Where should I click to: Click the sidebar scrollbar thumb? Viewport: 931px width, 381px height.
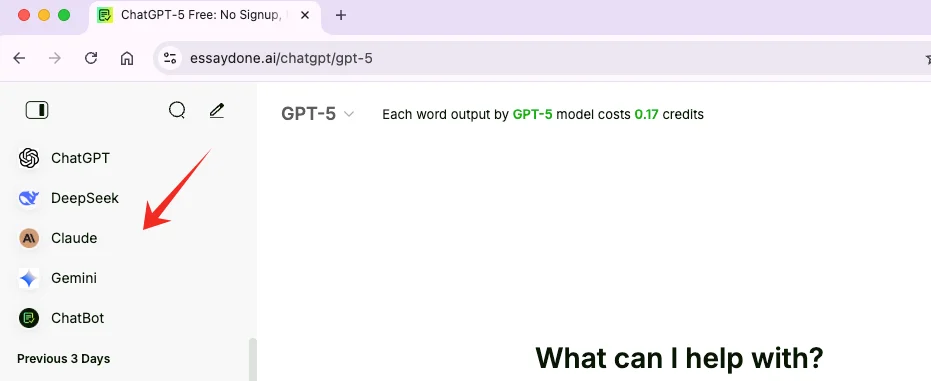253,359
